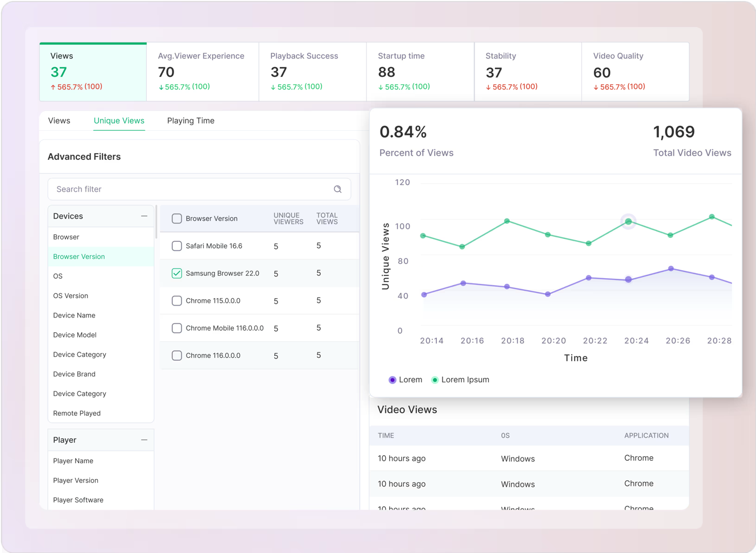The image size is (756, 553).
Task: Click the 0.84% Percent of Views value
Action: (403, 132)
